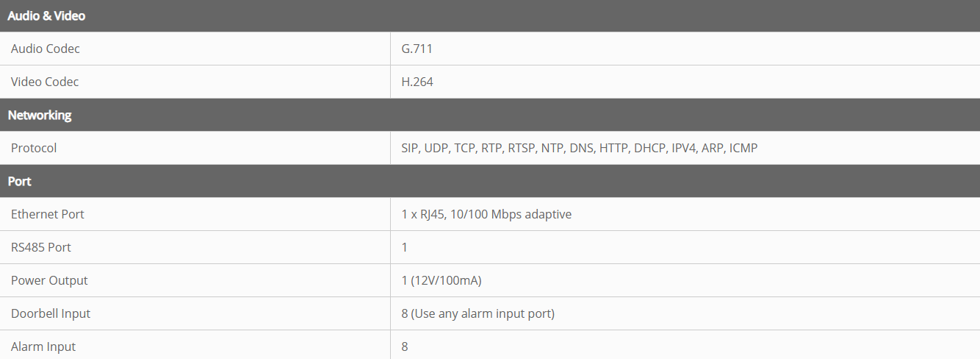This screenshot has width=980, height=359.
Task: Click the Alarm Input row label
Action: (43, 346)
